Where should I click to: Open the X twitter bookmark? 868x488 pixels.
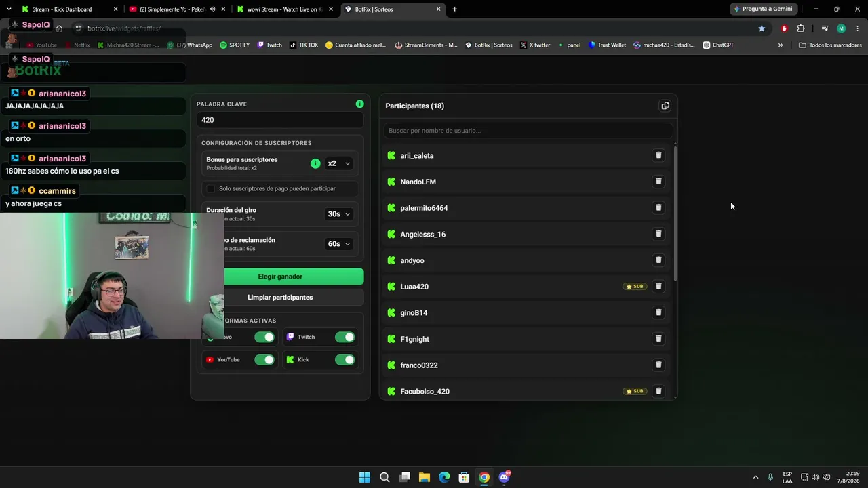tap(535, 45)
